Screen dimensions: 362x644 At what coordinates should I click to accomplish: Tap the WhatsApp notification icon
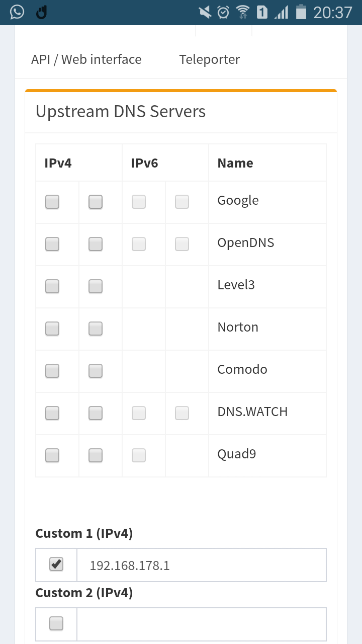point(17,12)
